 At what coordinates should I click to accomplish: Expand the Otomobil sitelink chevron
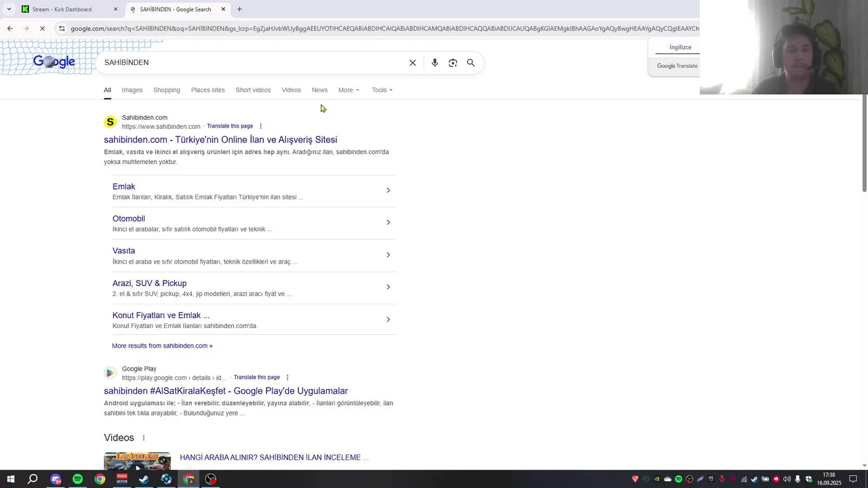(x=388, y=222)
